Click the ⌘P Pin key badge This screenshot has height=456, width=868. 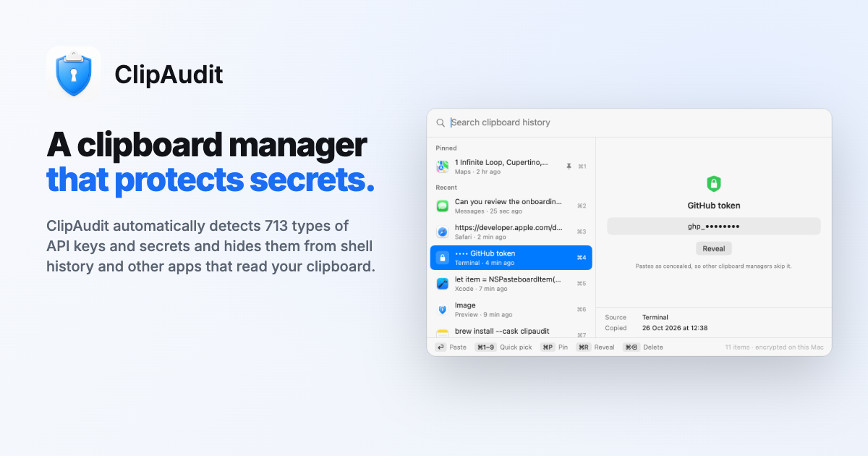coord(548,347)
